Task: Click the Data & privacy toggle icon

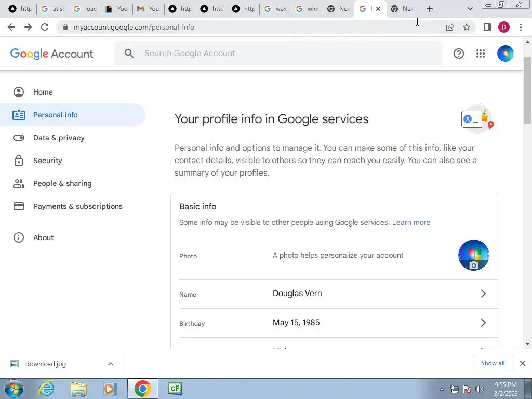Action: (19, 138)
